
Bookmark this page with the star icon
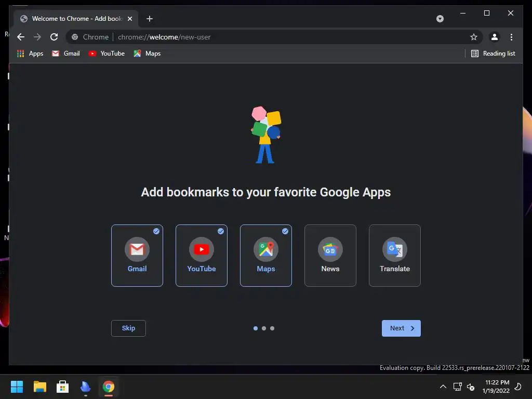tap(474, 37)
